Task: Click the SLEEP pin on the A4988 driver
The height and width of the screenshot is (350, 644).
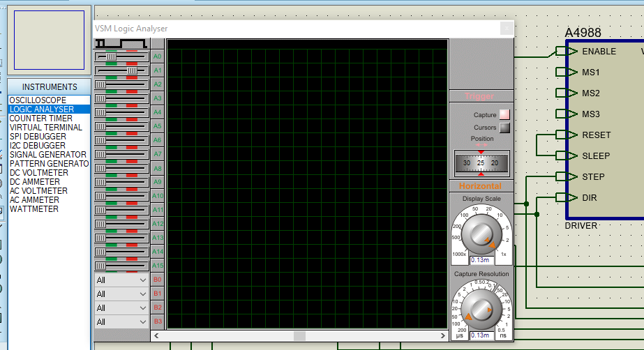Action: [567, 156]
